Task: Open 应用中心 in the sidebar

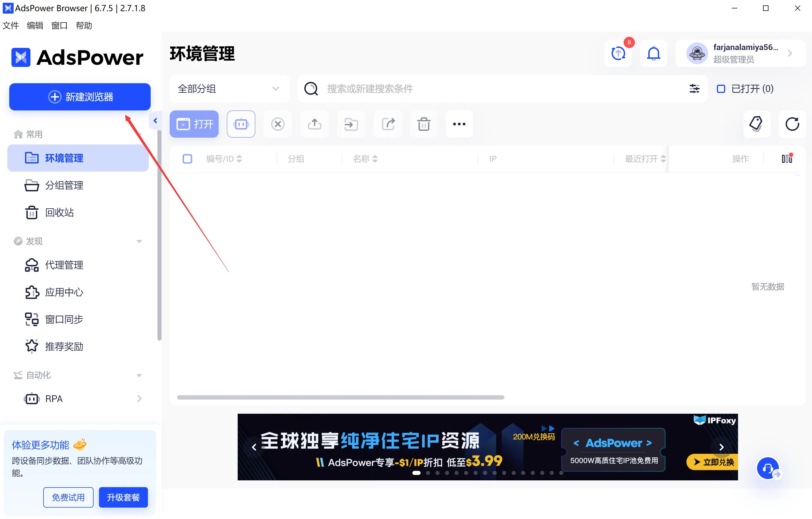Action: pyautogui.click(x=78, y=292)
